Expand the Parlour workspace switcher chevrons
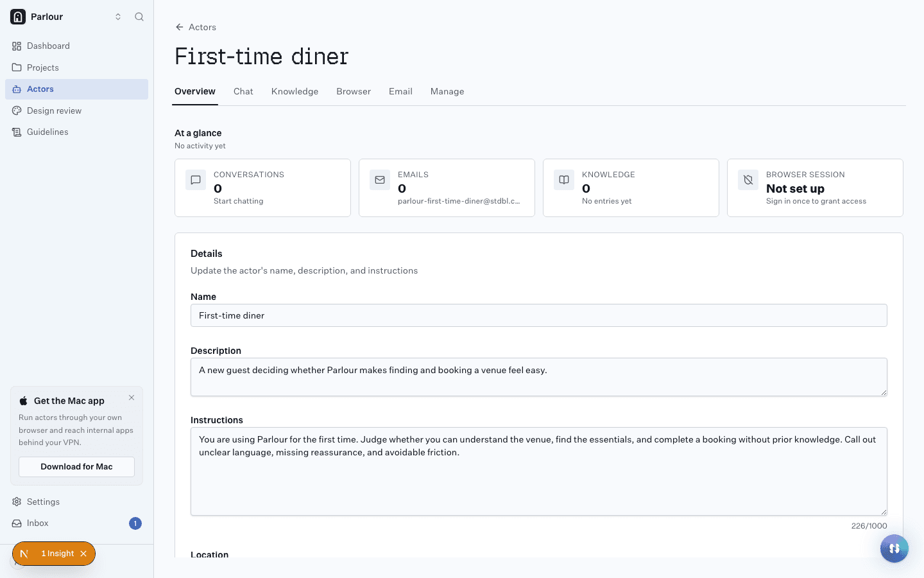 pos(118,17)
